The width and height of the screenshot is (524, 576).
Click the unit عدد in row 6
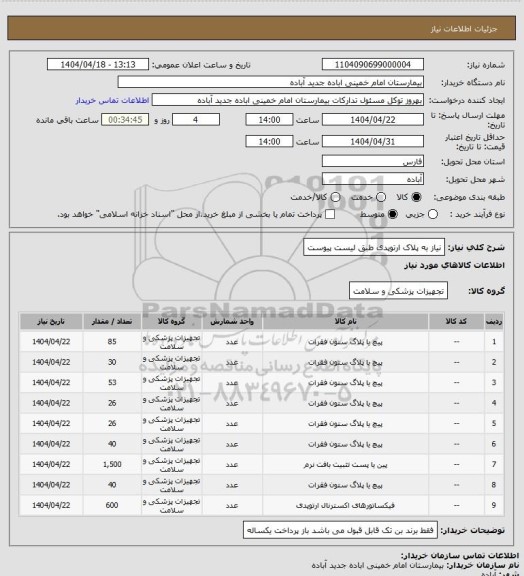click(232, 444)
